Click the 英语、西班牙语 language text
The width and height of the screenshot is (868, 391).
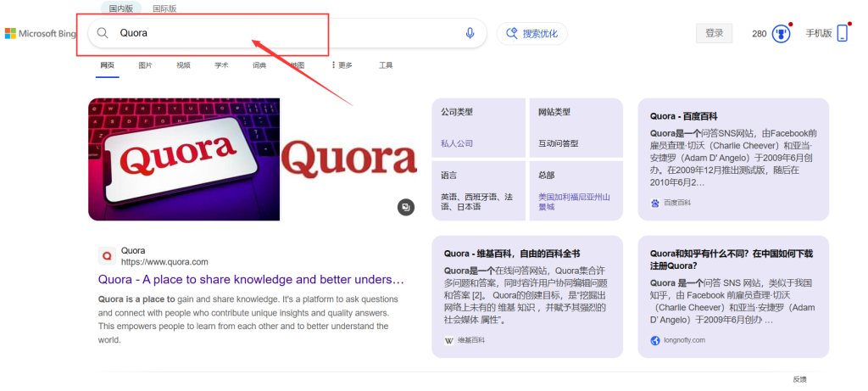click(476, 202)
